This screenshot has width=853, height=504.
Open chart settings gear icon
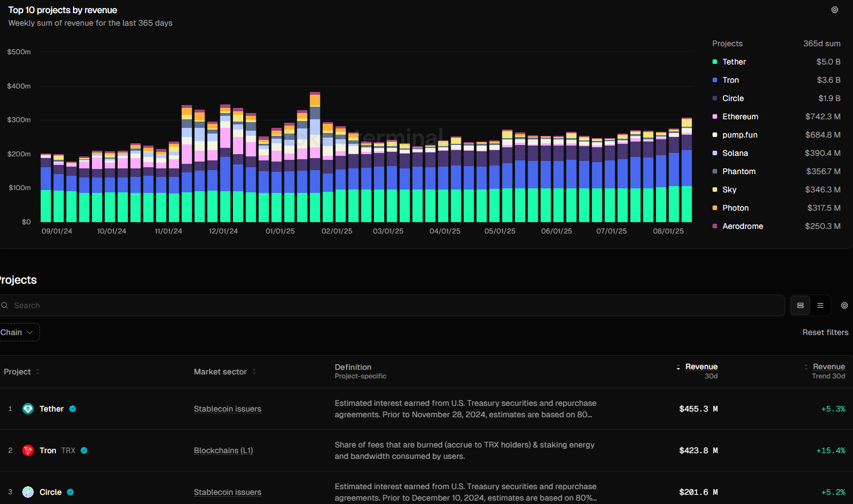click(x=835, y=10)
